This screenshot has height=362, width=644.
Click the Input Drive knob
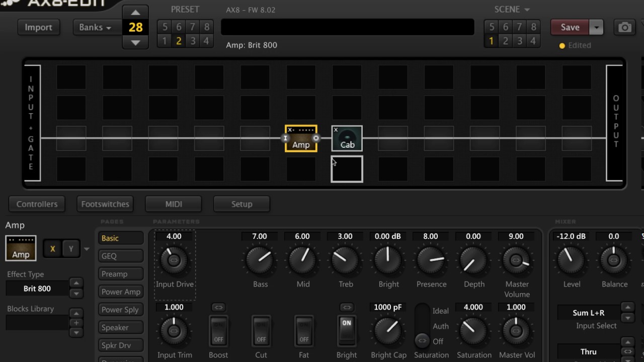(174, 260)
